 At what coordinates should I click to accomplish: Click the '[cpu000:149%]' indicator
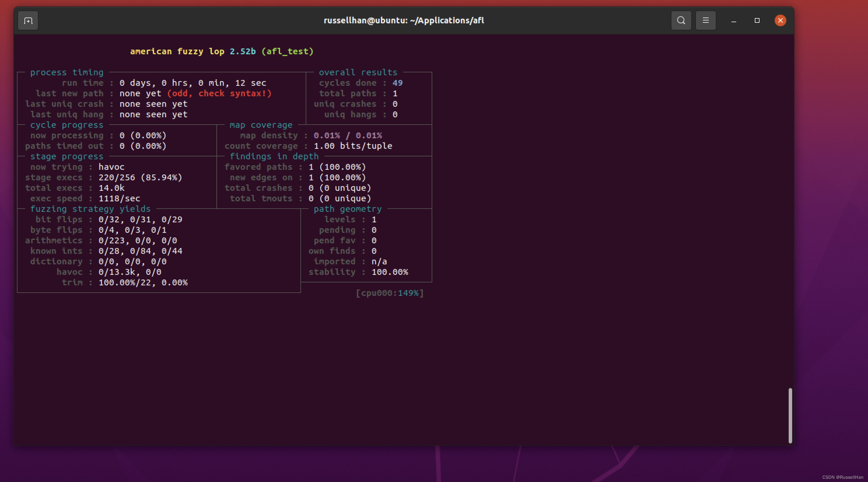390,293
